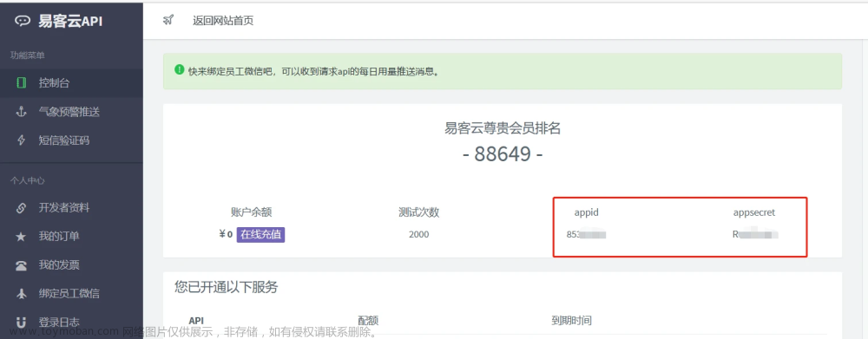Click the 到期时间 column header

[x=571, y=321]
